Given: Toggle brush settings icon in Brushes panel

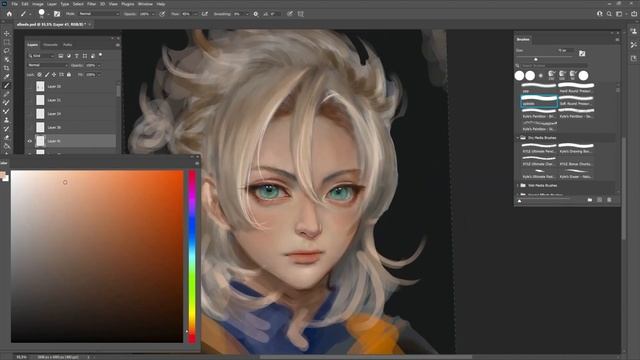Looking at the screenshot, I should coord(582,53).
